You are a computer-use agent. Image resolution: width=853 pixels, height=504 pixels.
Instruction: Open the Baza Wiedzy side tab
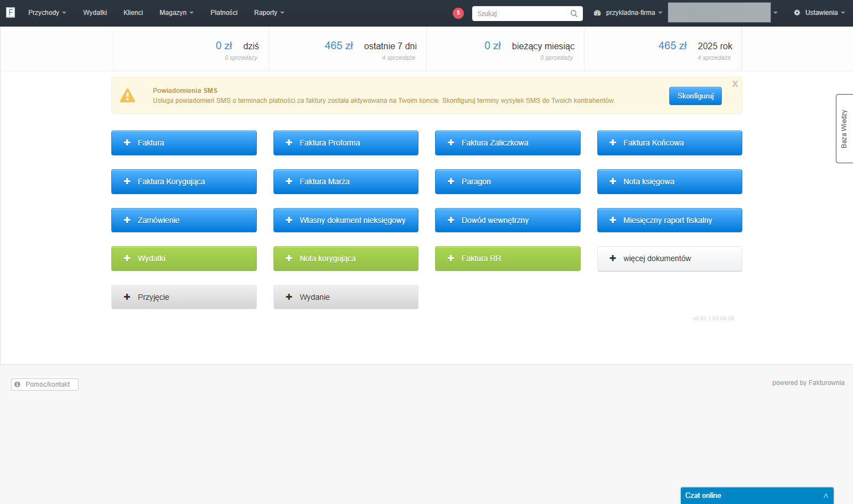(844, 128)
